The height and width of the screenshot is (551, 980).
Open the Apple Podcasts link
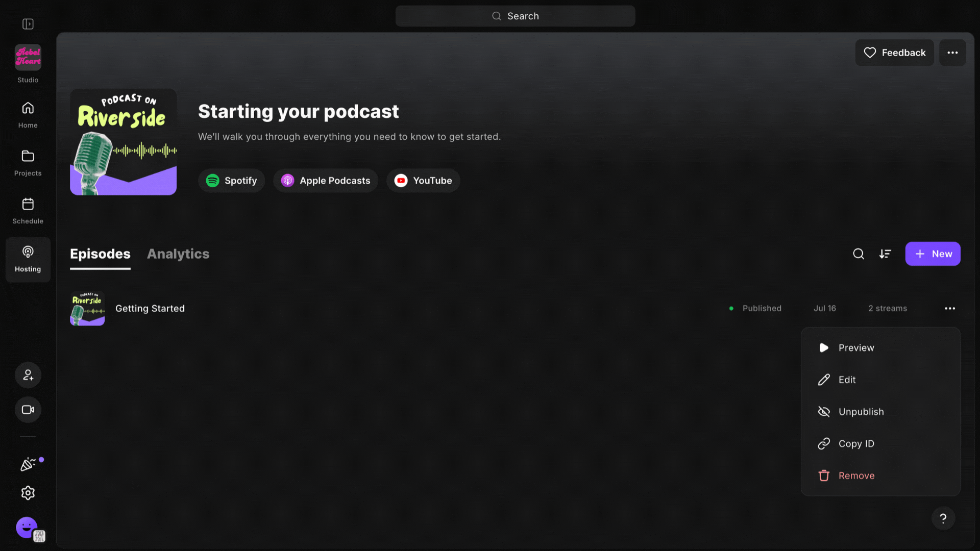[326, 181]
